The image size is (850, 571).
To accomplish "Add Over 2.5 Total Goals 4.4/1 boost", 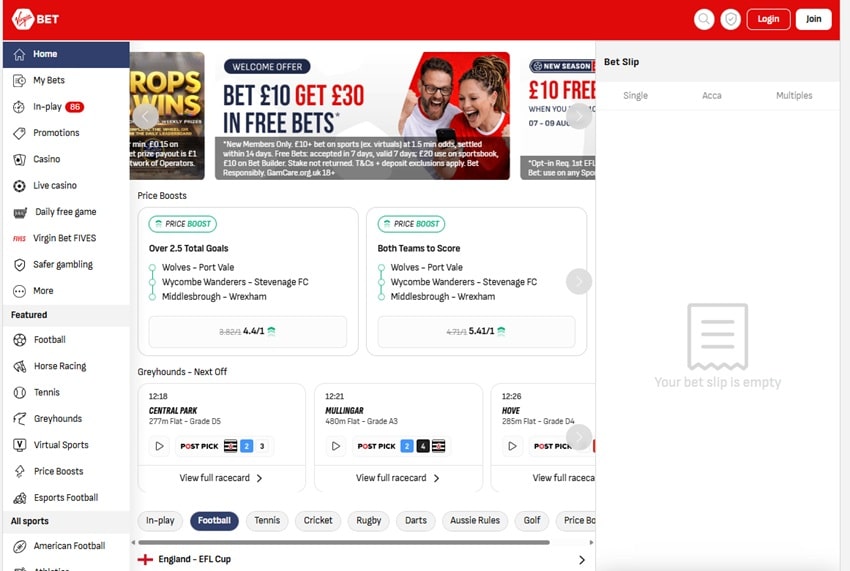I will (248, 331).
